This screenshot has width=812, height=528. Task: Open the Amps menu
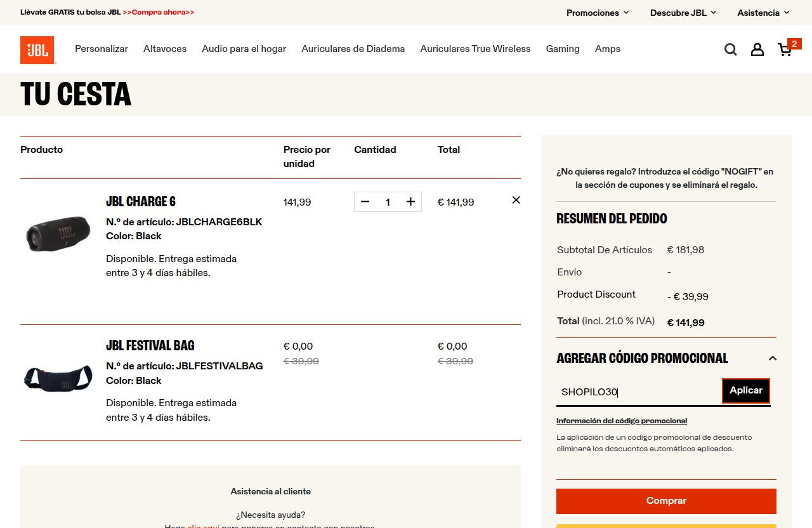click(608, 49)
